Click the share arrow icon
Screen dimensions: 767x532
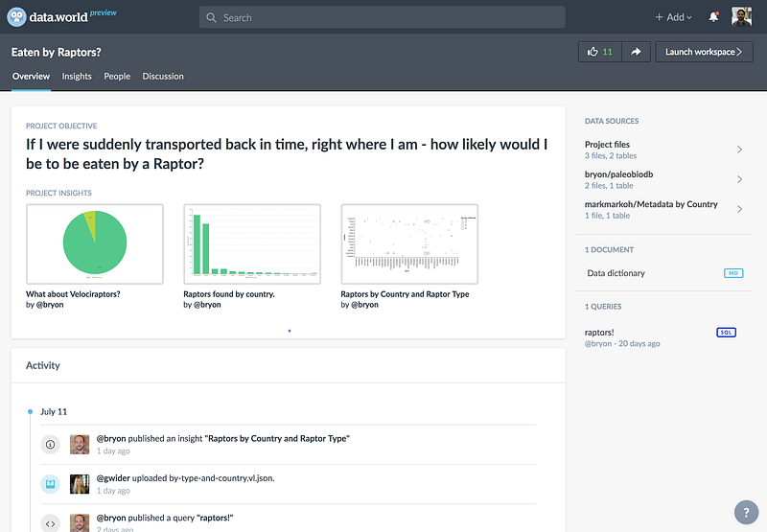tap(636, 52)
